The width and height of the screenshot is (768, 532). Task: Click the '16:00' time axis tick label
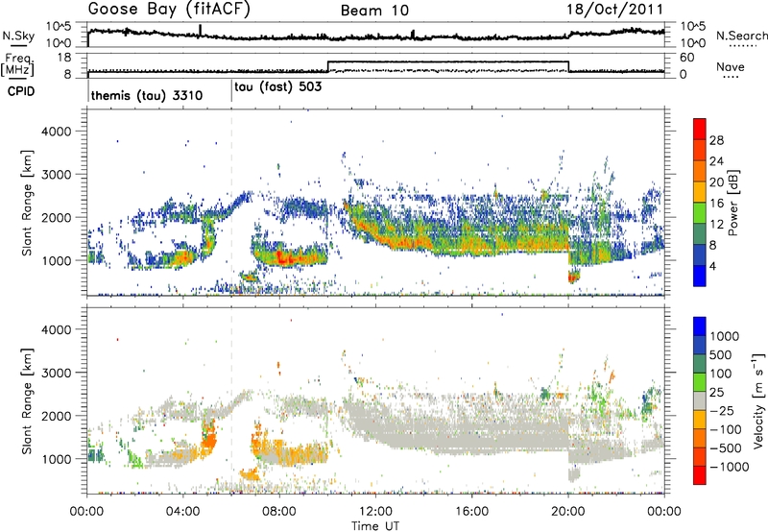pyautogui.click(x=471, y=512)
